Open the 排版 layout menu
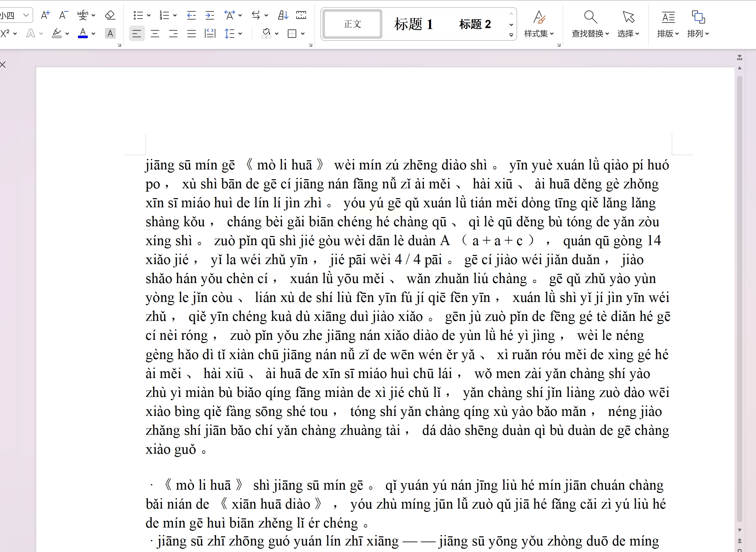756x552 pixels. 668,24
